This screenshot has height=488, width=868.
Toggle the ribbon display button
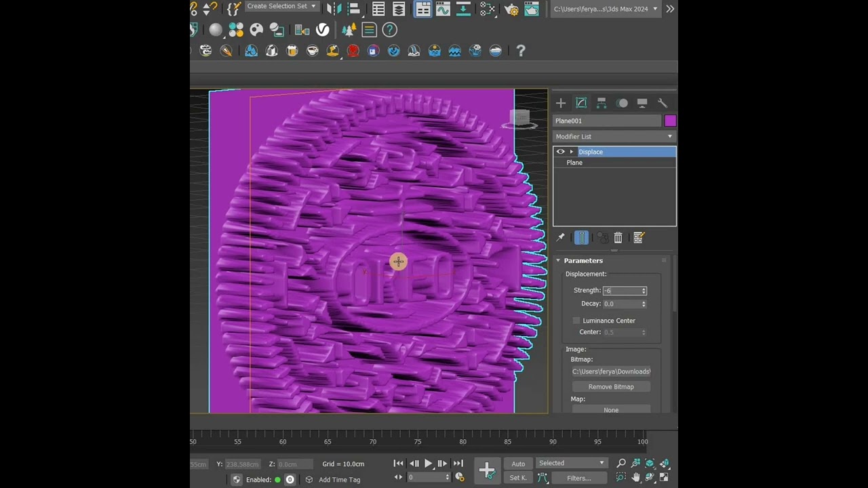pyautogui.click(x=423, y=9)
